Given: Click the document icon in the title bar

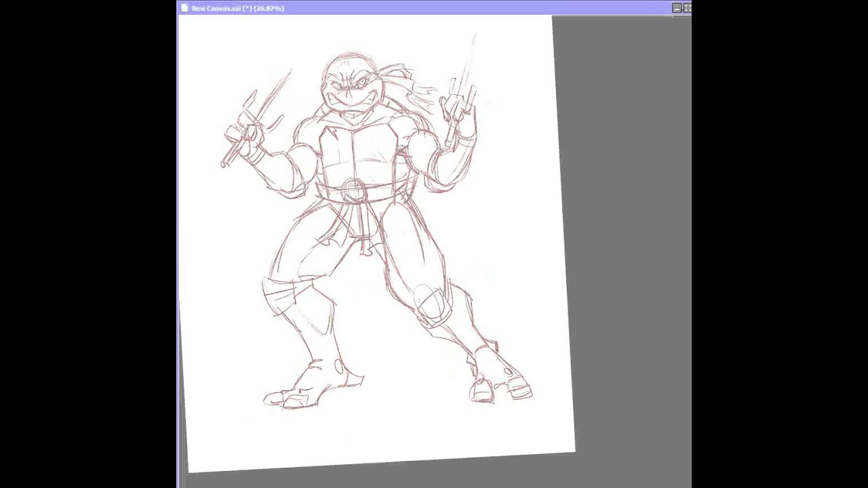Looking at the screenshot, I should (x=184, y=8).
